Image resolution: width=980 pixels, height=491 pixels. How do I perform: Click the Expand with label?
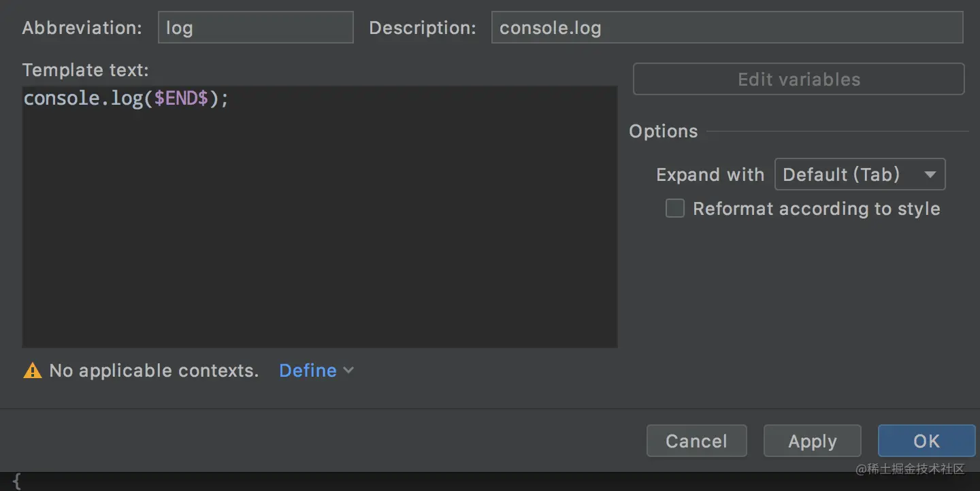(710, 175)
